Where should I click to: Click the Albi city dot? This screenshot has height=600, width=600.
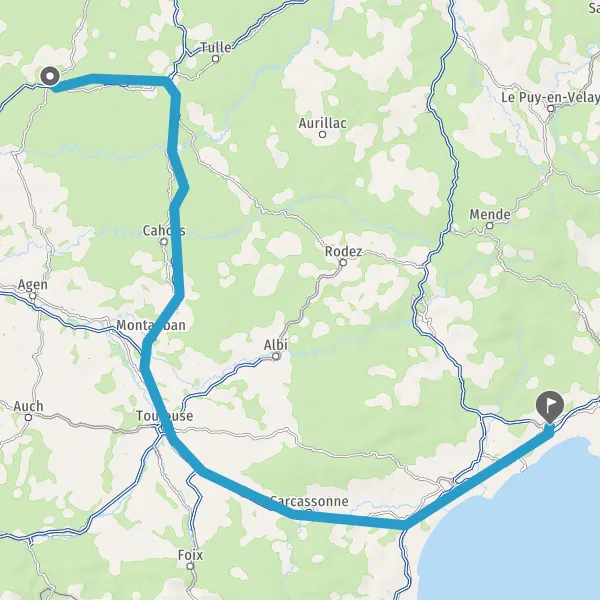(276, 357)
